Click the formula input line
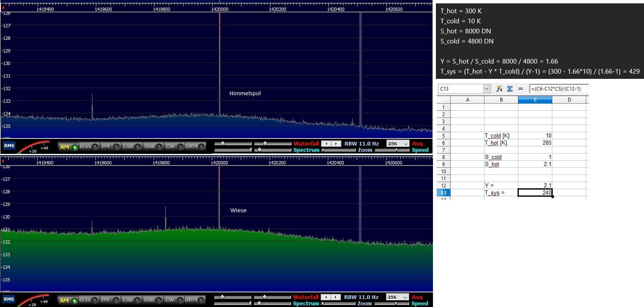The width and height of the screenshot is (644, 307). (559, 89)
